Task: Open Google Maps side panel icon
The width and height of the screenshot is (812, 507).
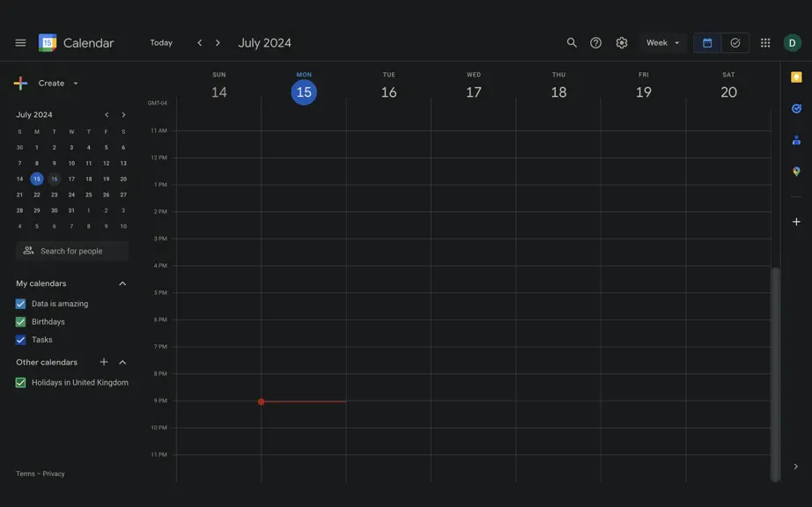Action: click(796, 172)
